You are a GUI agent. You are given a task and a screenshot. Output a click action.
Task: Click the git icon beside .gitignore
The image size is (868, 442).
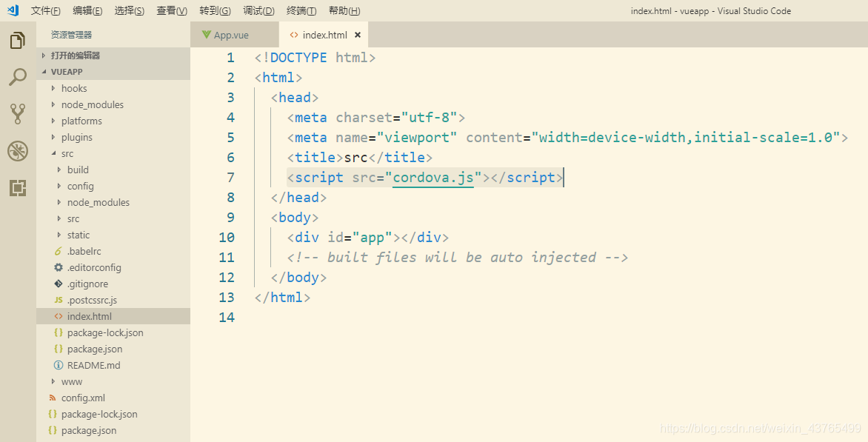click(x=58, y=284)
